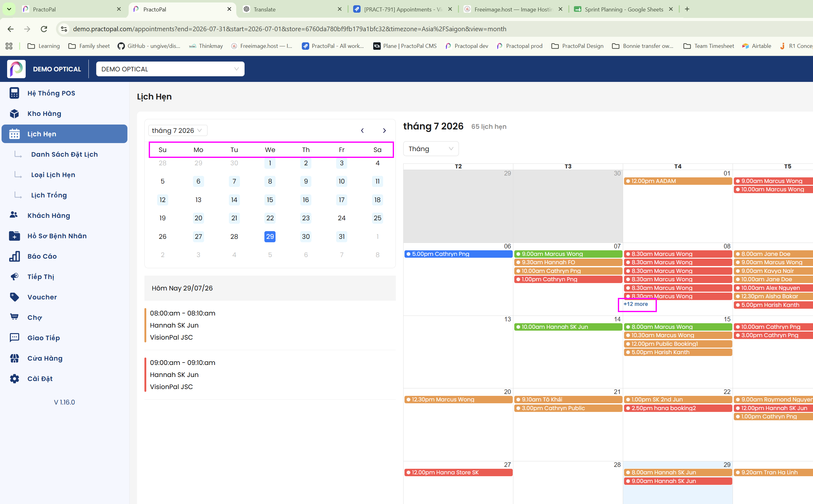813x504 pixels.
Task: Open Airtable bookmark
Action: (x=757, y=46)
